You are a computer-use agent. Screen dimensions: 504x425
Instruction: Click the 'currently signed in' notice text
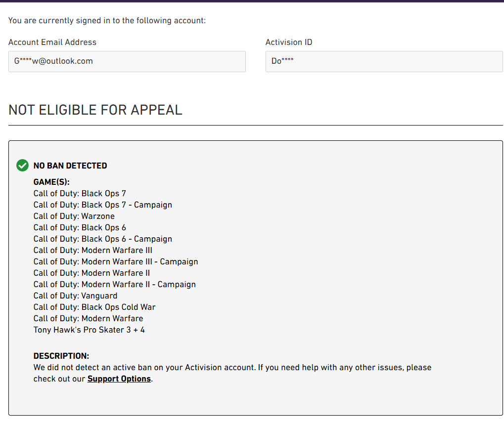pos(107,21)
